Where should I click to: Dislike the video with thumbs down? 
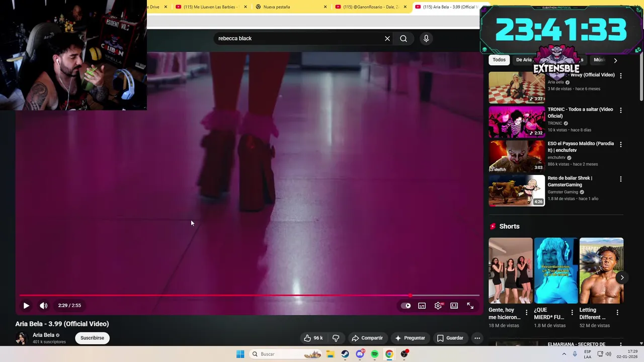(x=336, y=338)
